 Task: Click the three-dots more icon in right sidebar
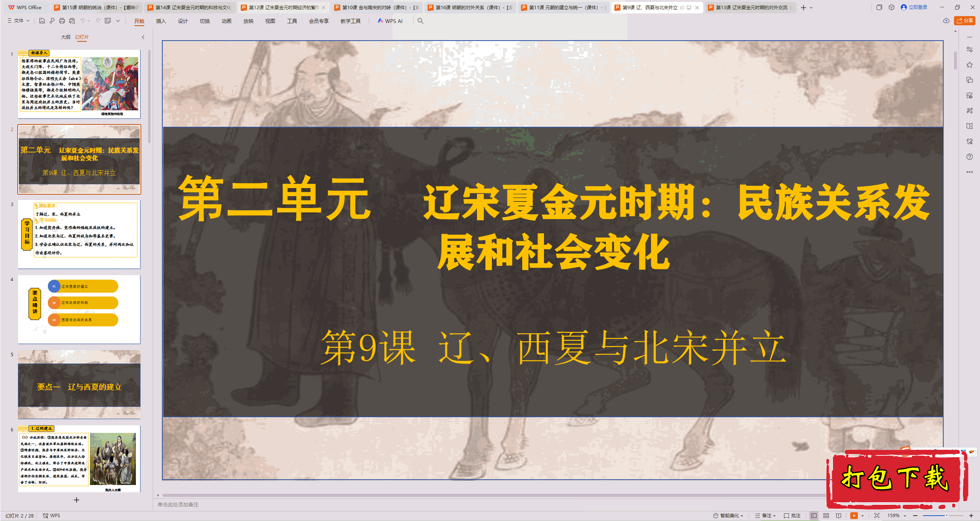(970, 172)
